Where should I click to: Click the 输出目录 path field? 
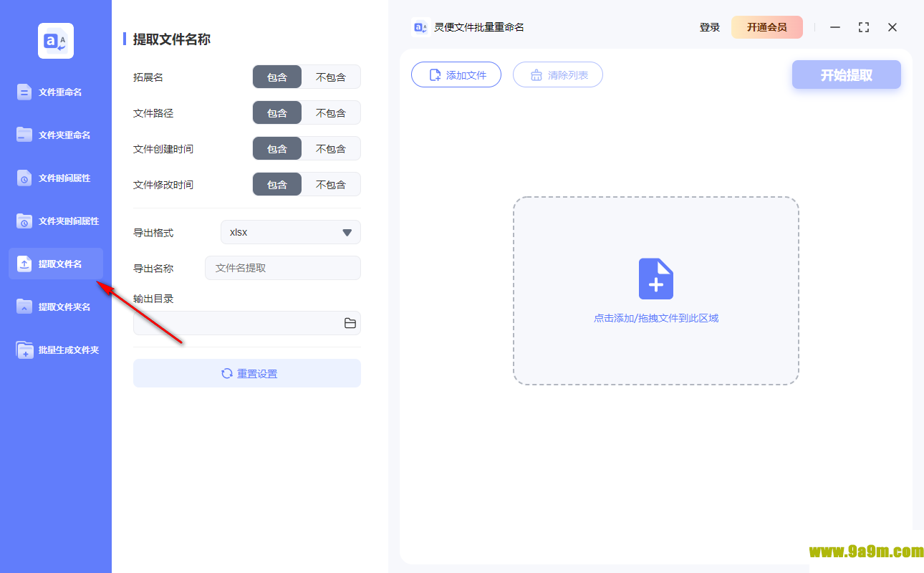pos(247,323)
